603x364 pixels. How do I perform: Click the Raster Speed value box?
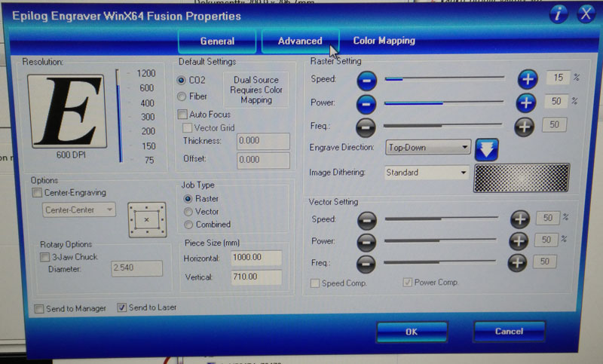coord(558,78)
